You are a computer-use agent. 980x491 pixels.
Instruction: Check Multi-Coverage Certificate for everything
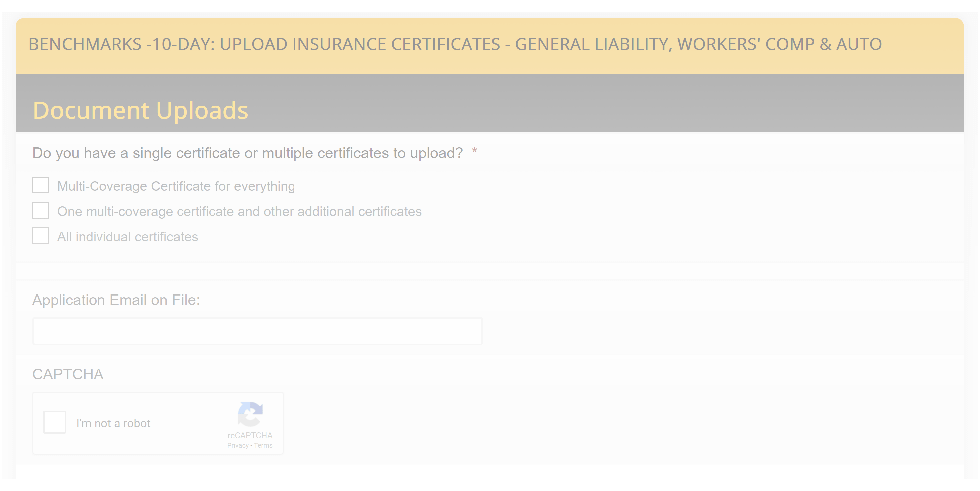(40, 185)
